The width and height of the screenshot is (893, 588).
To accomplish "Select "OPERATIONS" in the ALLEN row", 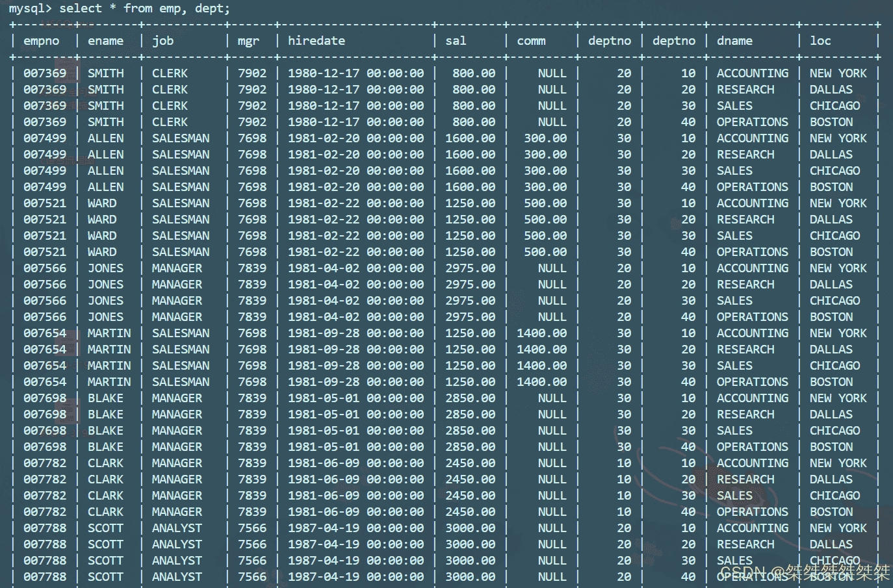I will click(x=753, y=187).
